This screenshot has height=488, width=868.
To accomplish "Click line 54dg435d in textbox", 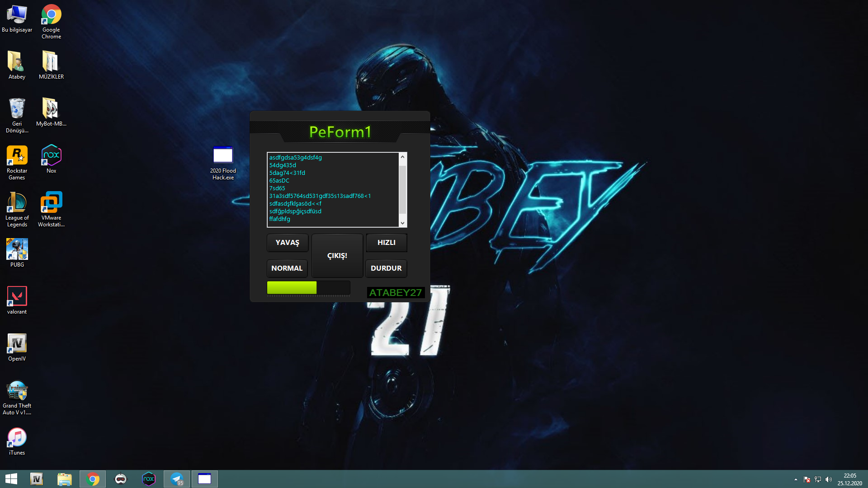I will pyautogui.click(x=283, y=165).
